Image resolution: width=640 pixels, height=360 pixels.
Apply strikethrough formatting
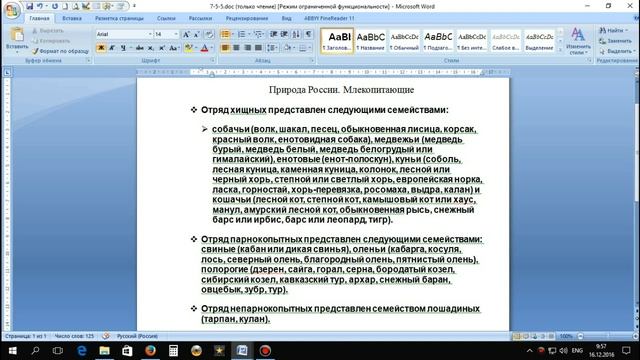click(x=140, y=48)
